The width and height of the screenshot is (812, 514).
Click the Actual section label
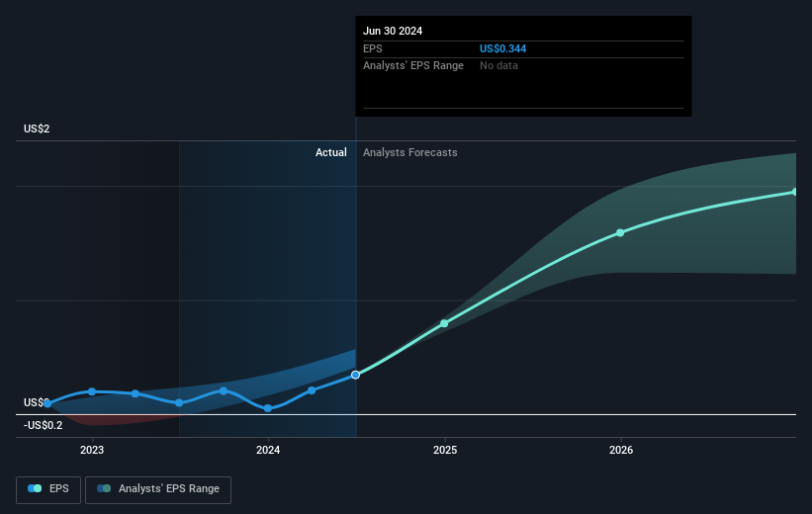(x=331, y=152)
